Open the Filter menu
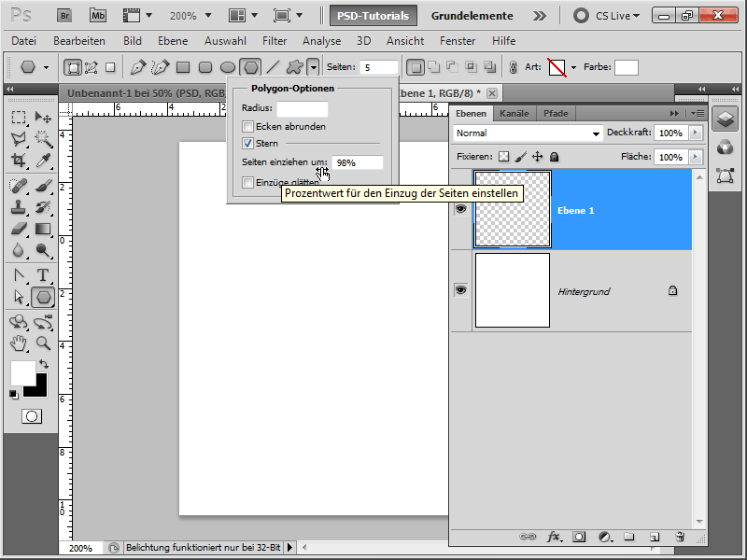Image resolution: width=747 pixels, height=560 pixels. tap(275, 41)
